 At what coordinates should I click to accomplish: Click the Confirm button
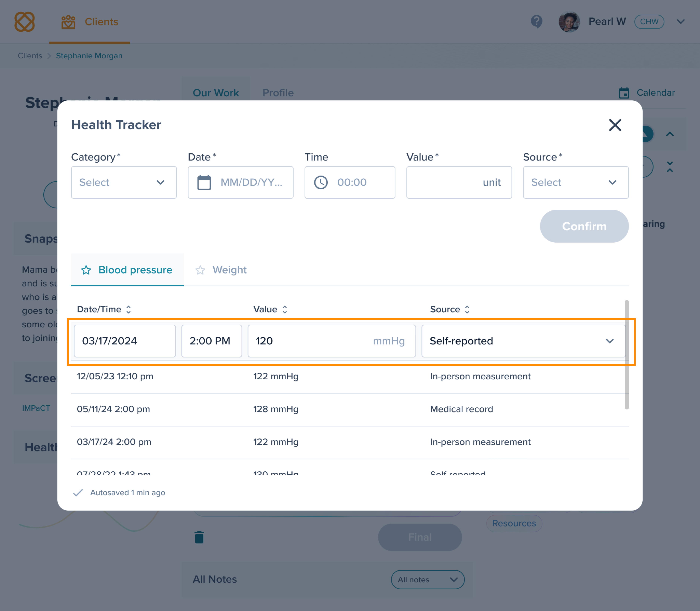584,226
